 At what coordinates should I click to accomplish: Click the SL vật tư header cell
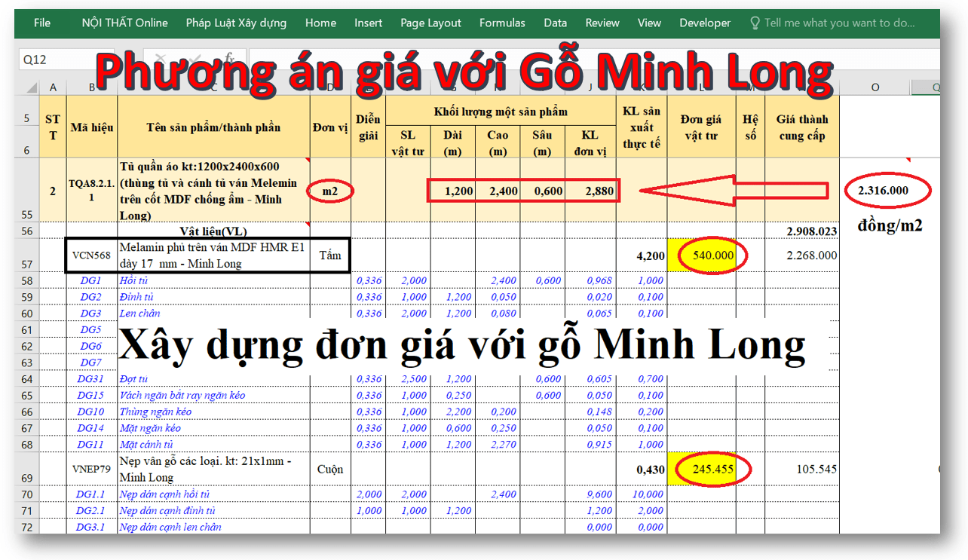(x=408, y=142)
